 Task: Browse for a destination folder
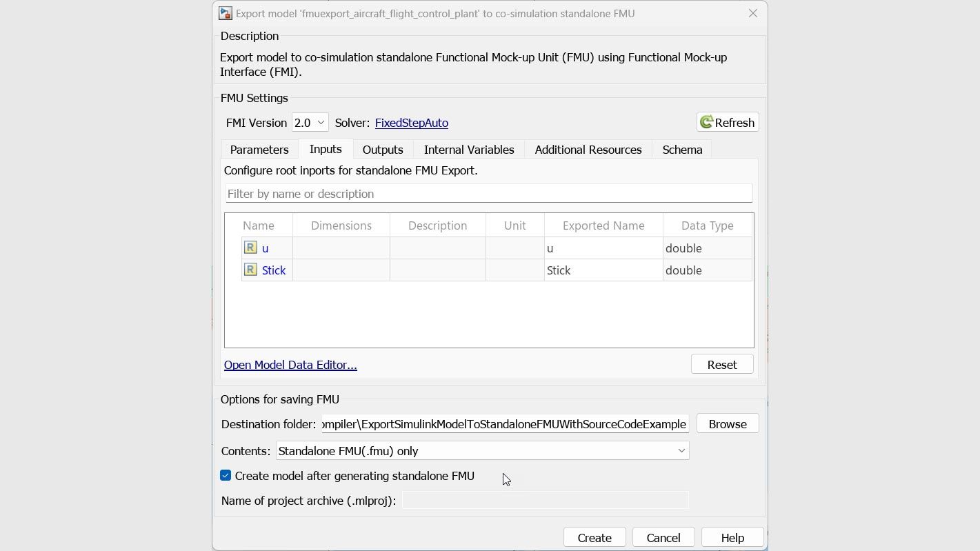727,423
